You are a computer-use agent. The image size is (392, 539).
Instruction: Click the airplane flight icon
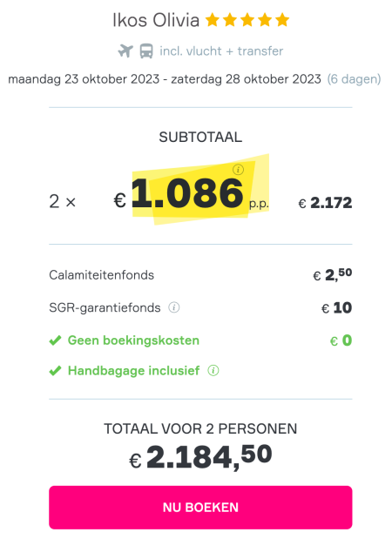[125, 51]
